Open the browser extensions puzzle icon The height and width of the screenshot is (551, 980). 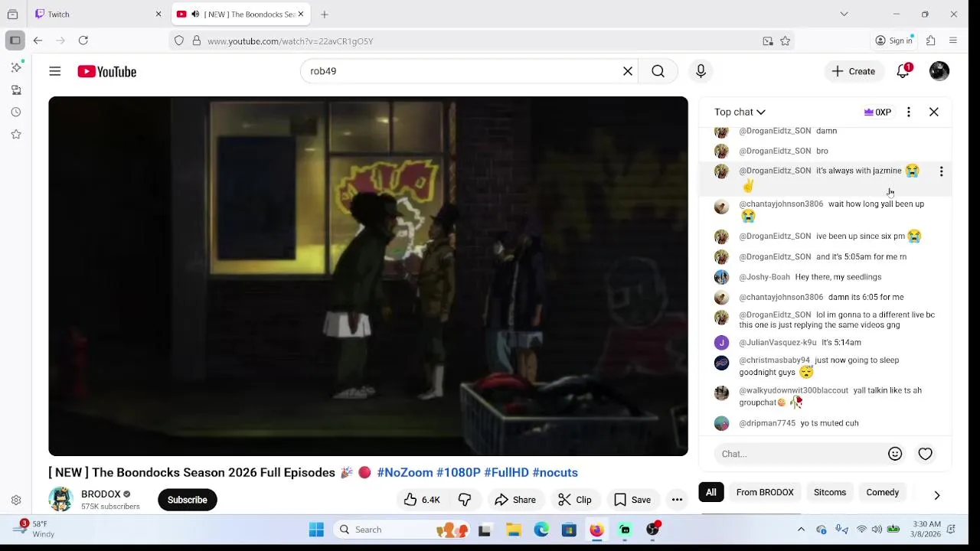[x=931, y=41]
